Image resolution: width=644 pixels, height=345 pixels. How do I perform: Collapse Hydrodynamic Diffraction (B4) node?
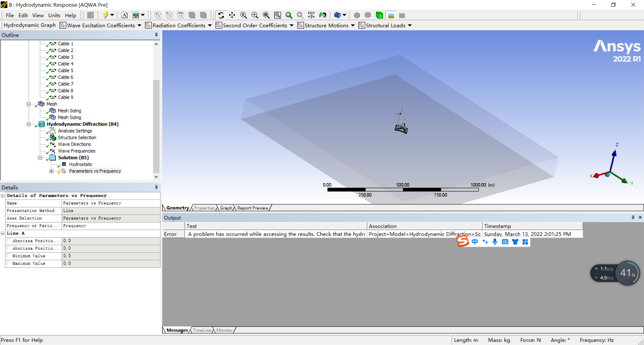(29, 124)
